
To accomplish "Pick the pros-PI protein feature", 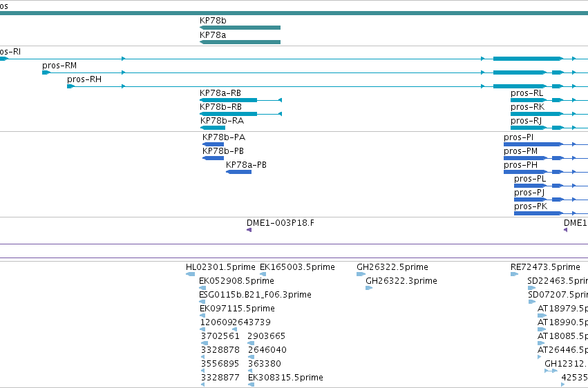I will (546, 144).
